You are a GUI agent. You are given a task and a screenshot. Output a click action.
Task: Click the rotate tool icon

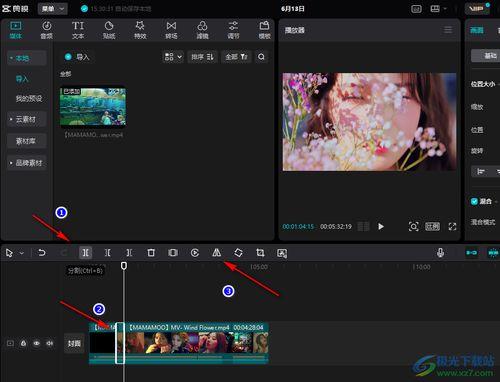tap(238, 253)
